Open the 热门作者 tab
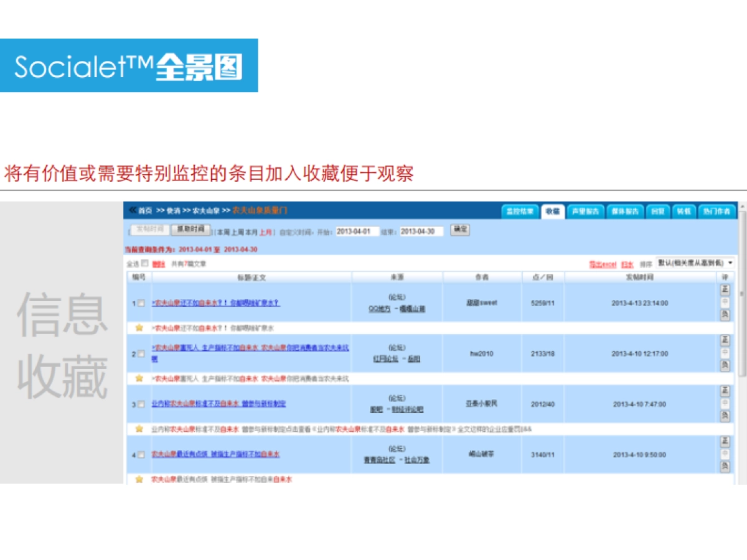The height and width of the screenshot is (560, 747). [x=716, y=212]
